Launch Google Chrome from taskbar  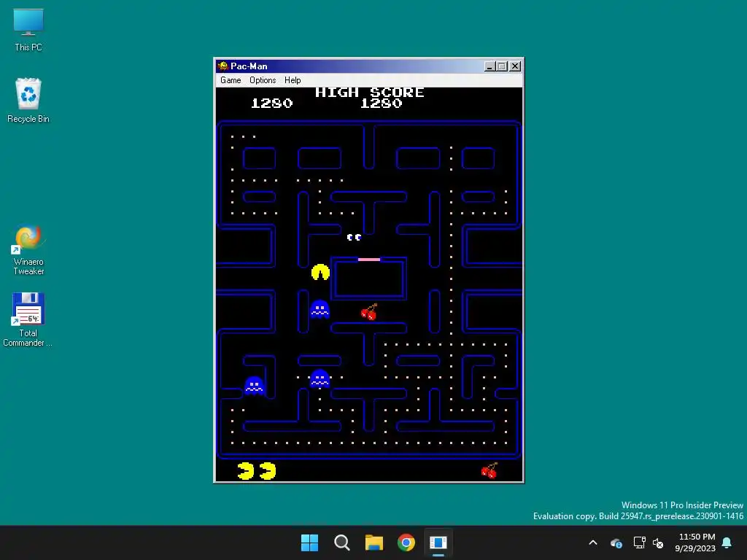pos(406,542)
